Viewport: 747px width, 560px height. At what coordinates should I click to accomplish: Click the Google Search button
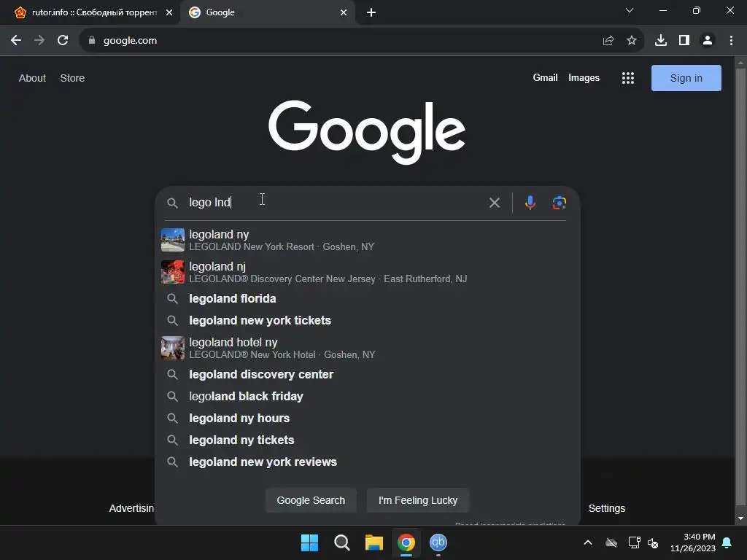click(311, 500)
